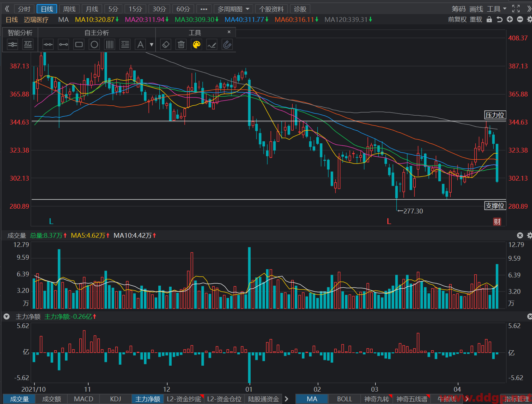Switch to 周线 weekly chart
The width and height of the screenshot is (532, 404).
click(x=69, y=9)
